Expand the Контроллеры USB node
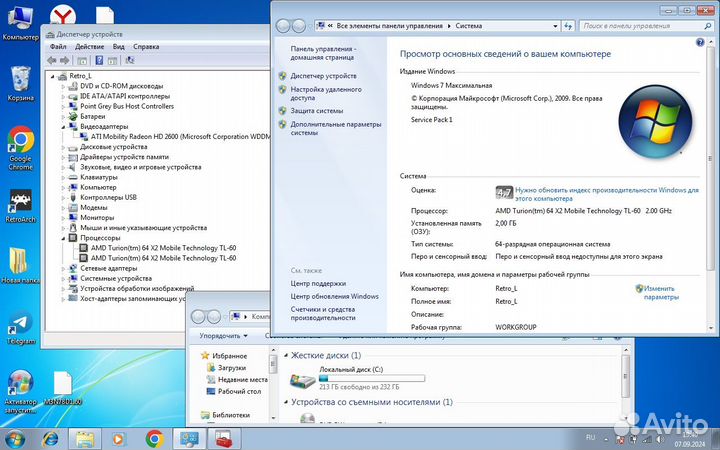 click(63, 197)
